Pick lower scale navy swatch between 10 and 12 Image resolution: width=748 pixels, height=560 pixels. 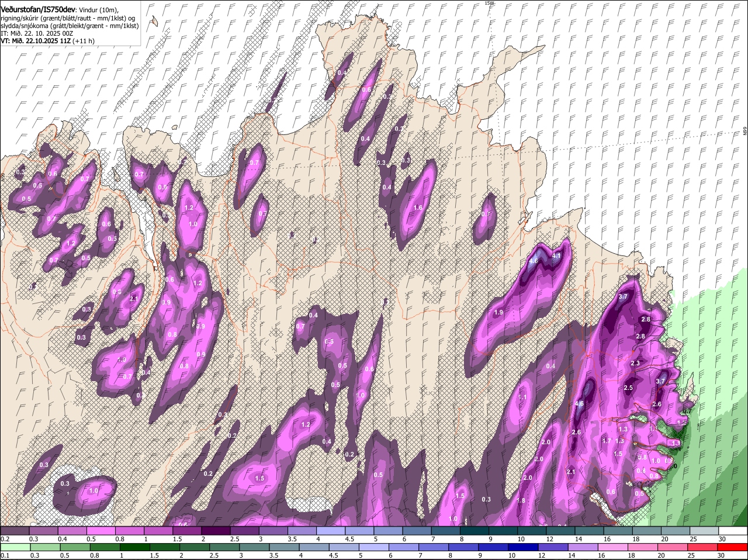point(523,547)
